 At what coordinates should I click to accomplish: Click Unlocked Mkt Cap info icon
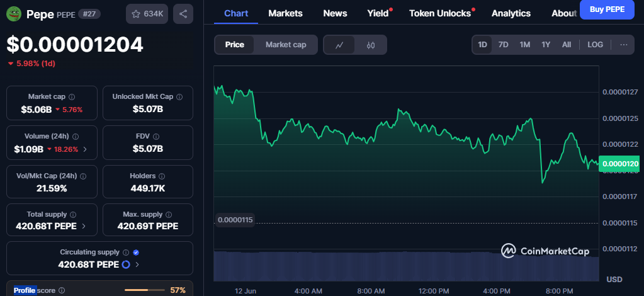(x=179, y=97)
